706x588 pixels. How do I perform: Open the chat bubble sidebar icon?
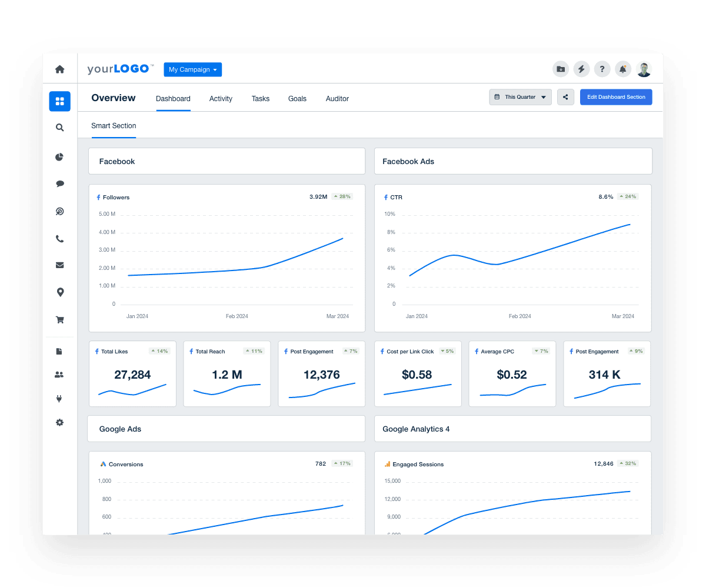[x=59, y=184]
